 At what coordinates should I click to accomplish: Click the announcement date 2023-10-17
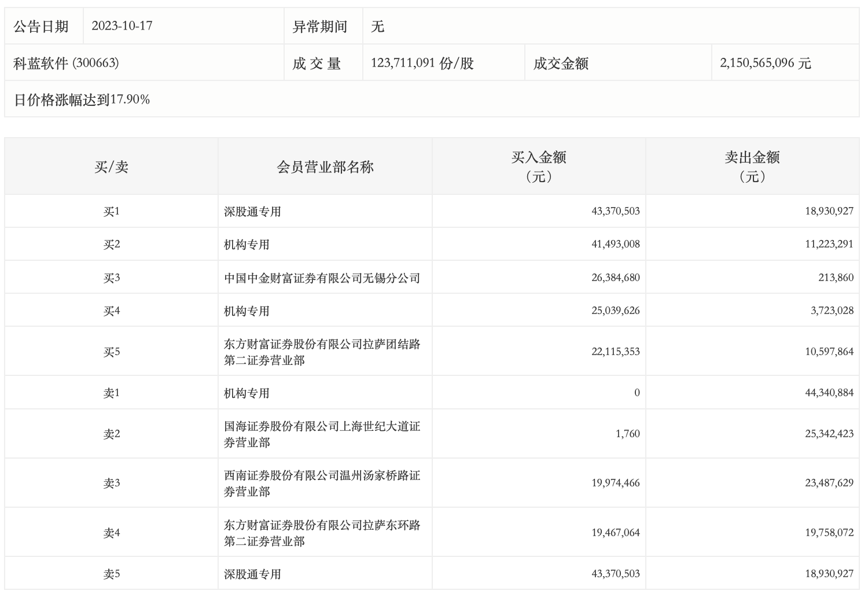click(122, 26)
